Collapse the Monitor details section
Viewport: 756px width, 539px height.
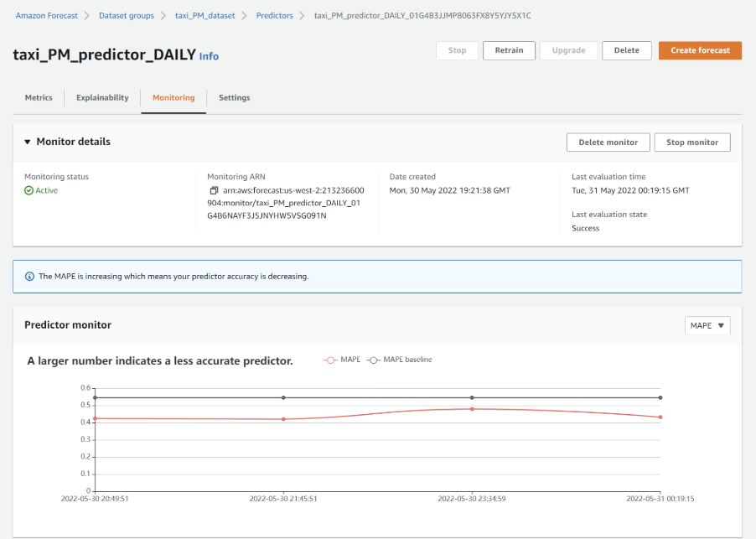[28, 143]
